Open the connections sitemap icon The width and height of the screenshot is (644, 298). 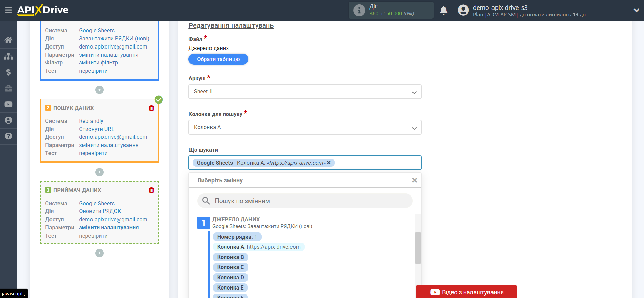coord(8,56)
